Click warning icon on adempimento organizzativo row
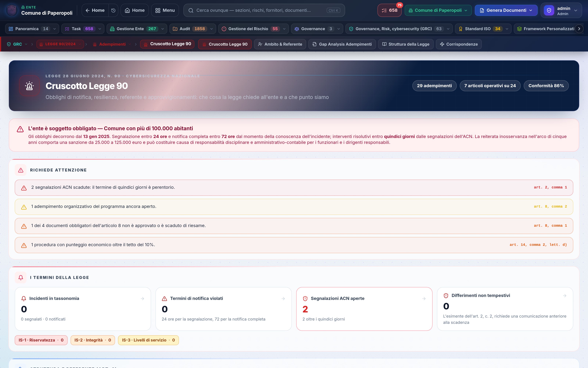Screen dimensions: 588x368 point(24,207)
